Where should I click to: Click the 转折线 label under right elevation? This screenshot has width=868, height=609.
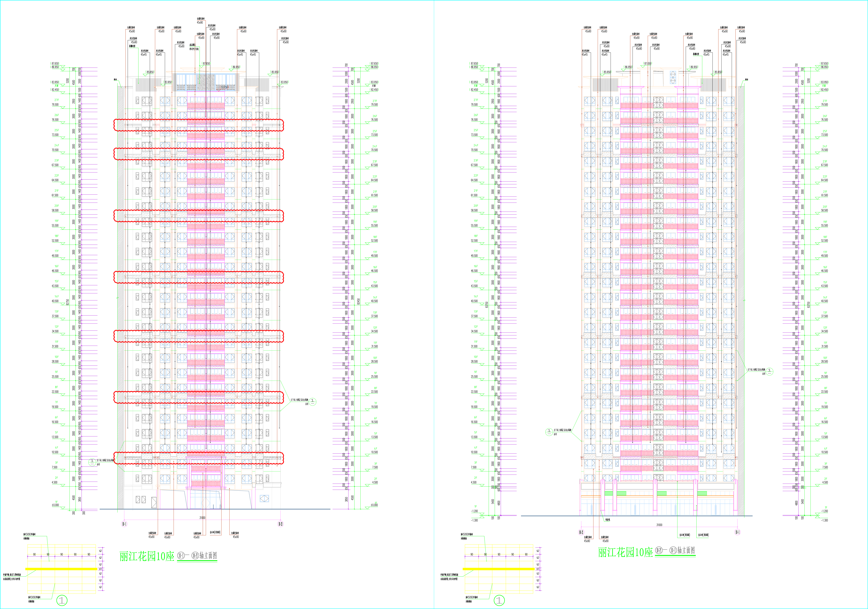[608, 520]
